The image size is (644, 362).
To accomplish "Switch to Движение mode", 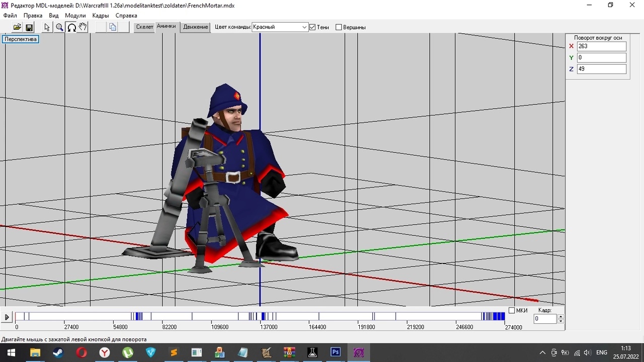I will (x=196, y=27).
